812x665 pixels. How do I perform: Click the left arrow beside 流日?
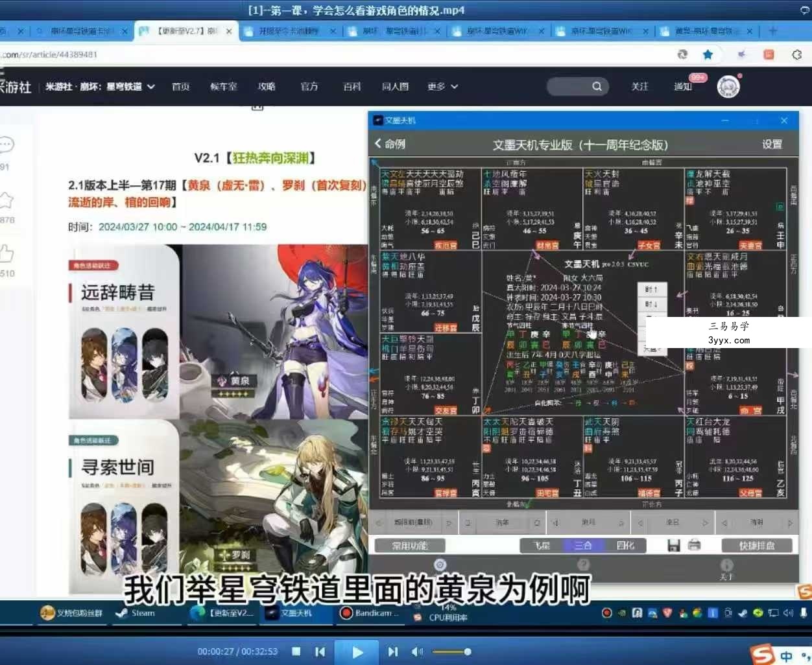click(x=640, y=522)
